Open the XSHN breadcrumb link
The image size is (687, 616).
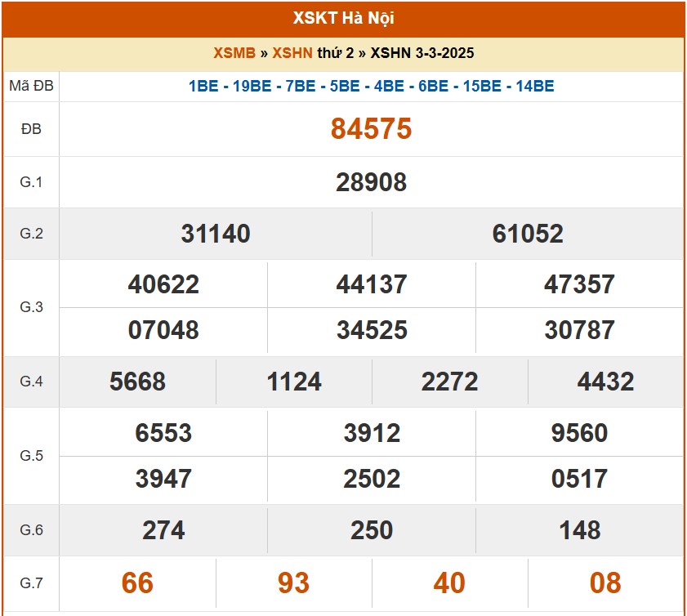tap(292, 53)
